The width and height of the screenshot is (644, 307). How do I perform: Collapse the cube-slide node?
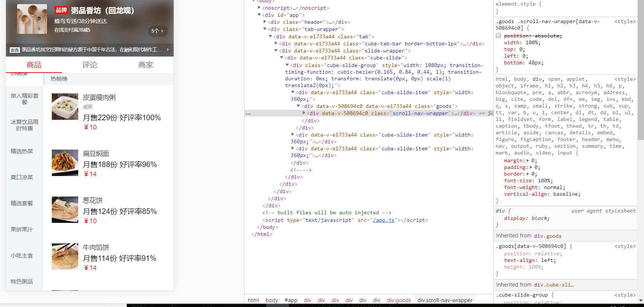[282, 58]
